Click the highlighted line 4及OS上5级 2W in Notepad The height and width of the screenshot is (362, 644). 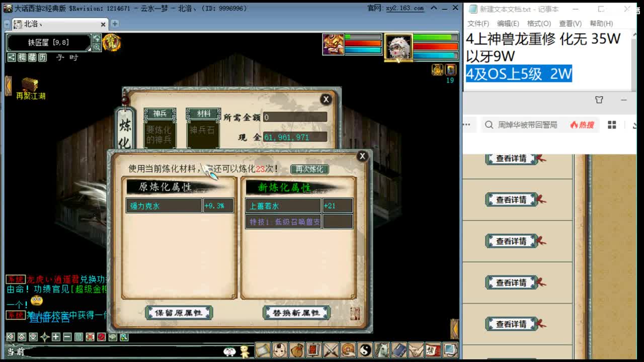pyautogui.click(x=519, y=74)
